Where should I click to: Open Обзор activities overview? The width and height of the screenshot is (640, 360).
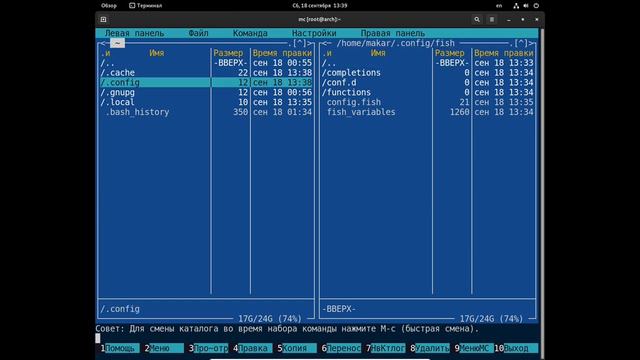tap(109, 6)
